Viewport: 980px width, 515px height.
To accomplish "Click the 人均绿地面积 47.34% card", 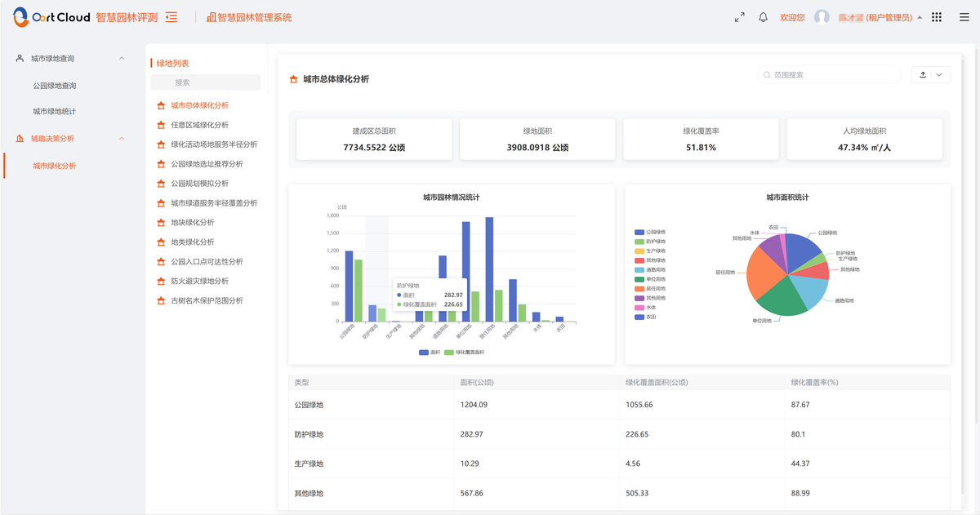I will point(864,140).
